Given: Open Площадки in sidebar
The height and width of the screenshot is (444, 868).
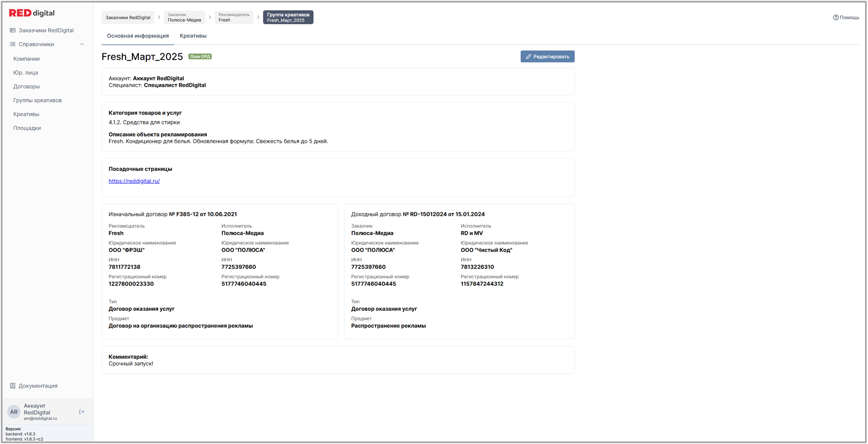Looking at the screenshot, I should [27, 128].
